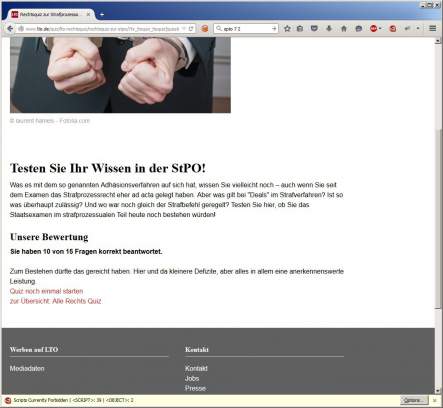The height and width of the screenshot is (408, 443).
Task: Click the Options button in the NoScript bar
Action: pyautogui.click(x=414, y=400)
